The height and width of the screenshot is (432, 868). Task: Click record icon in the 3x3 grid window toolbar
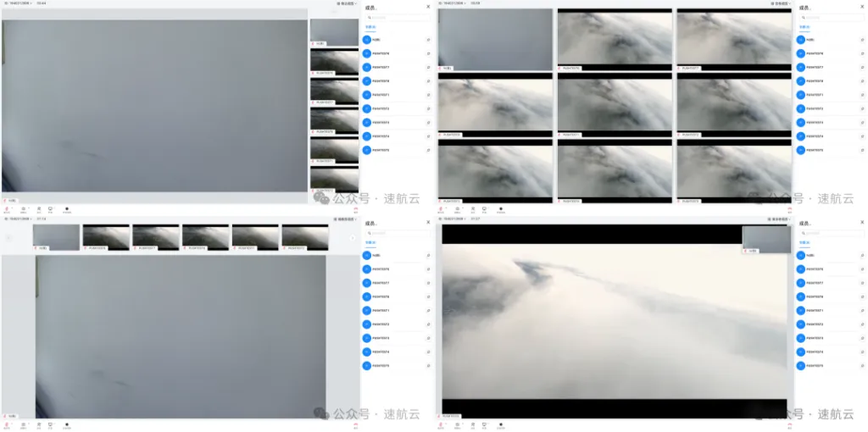pyautogui.click(x=501, y=208)
